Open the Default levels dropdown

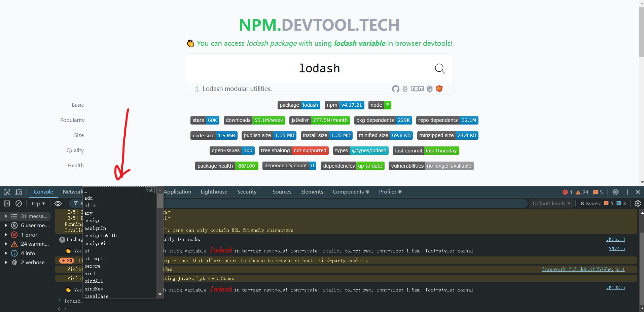click(x=551, y=203)
